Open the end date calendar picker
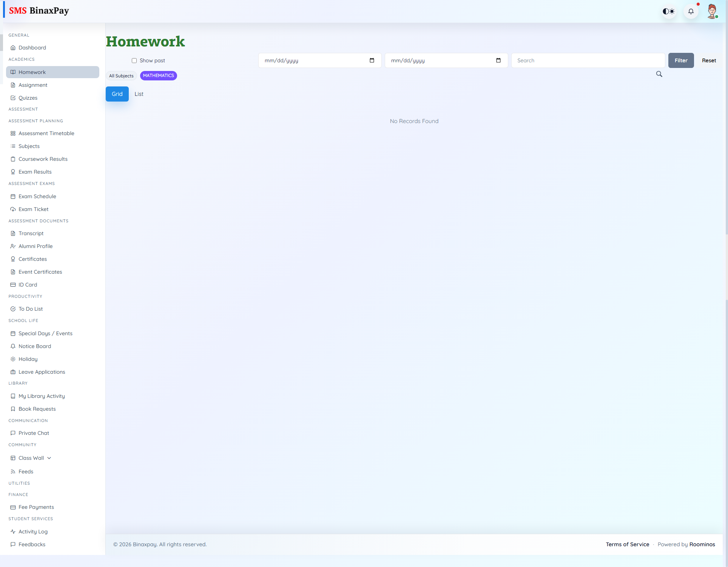 (498, 60)
